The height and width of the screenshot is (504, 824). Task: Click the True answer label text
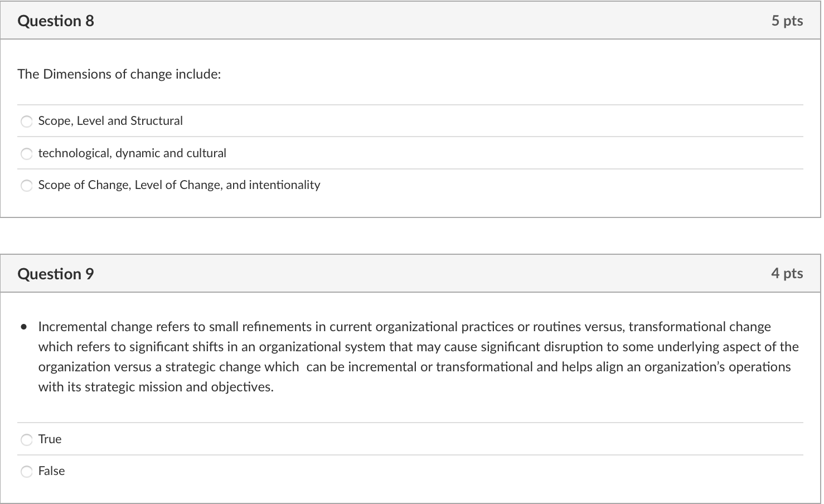point(50,439)
